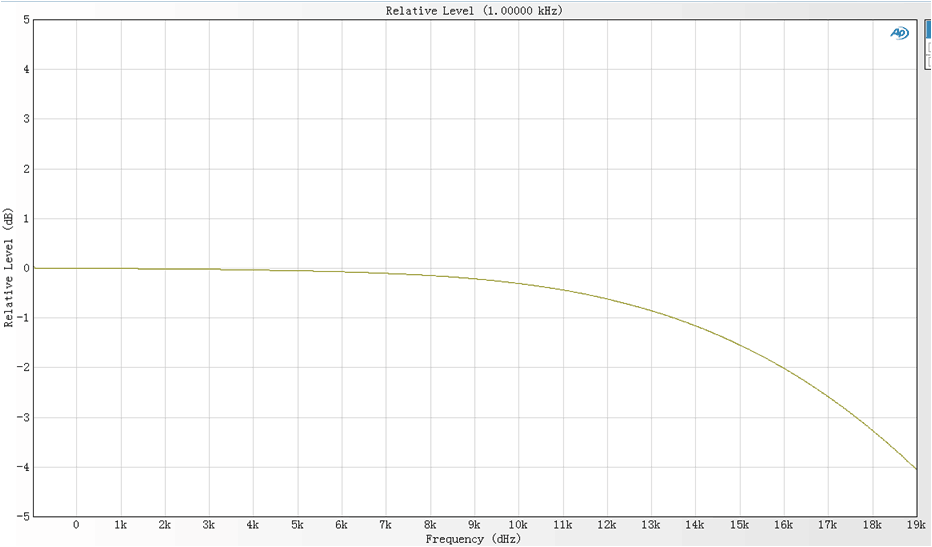The height and width of the screenshot is (547, 932).
Task: Click the 5 tick label on the level axis
Action: (25, 20)
